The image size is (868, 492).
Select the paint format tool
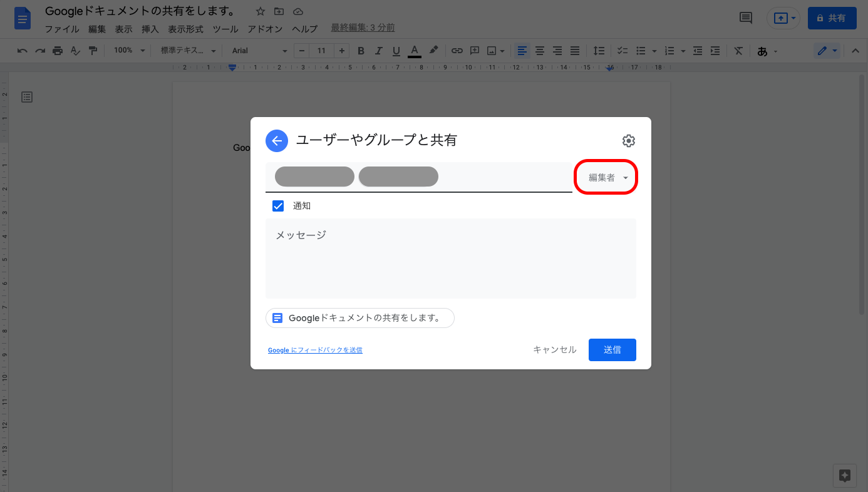coord(93,51)
